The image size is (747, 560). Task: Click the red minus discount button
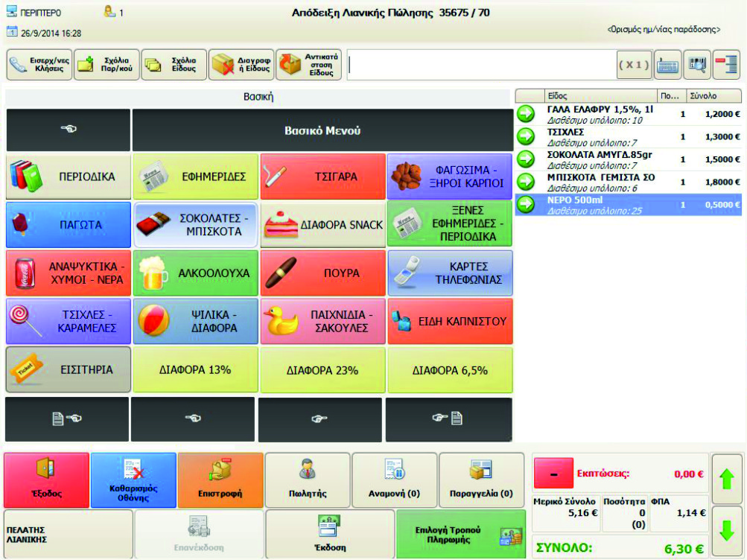553,473
